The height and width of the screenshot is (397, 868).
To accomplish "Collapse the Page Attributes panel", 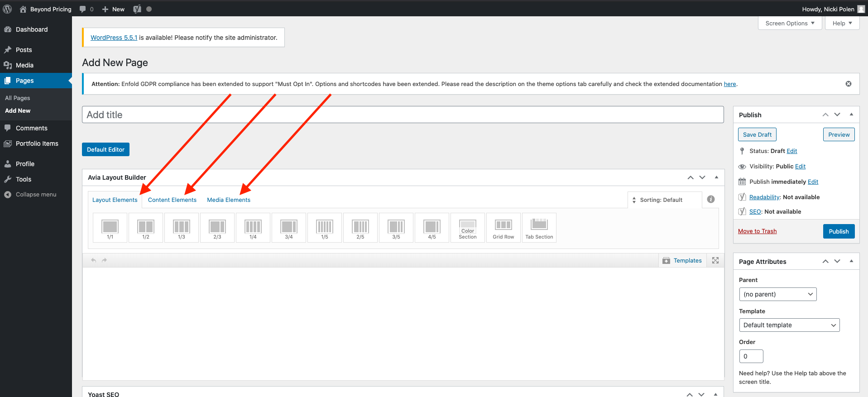I will pyautogui.click(x=851, y=261).
